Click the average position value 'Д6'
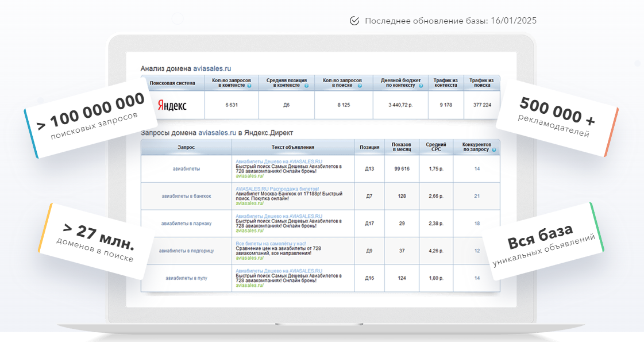644x342 pixels. click(x=286, y=105)
